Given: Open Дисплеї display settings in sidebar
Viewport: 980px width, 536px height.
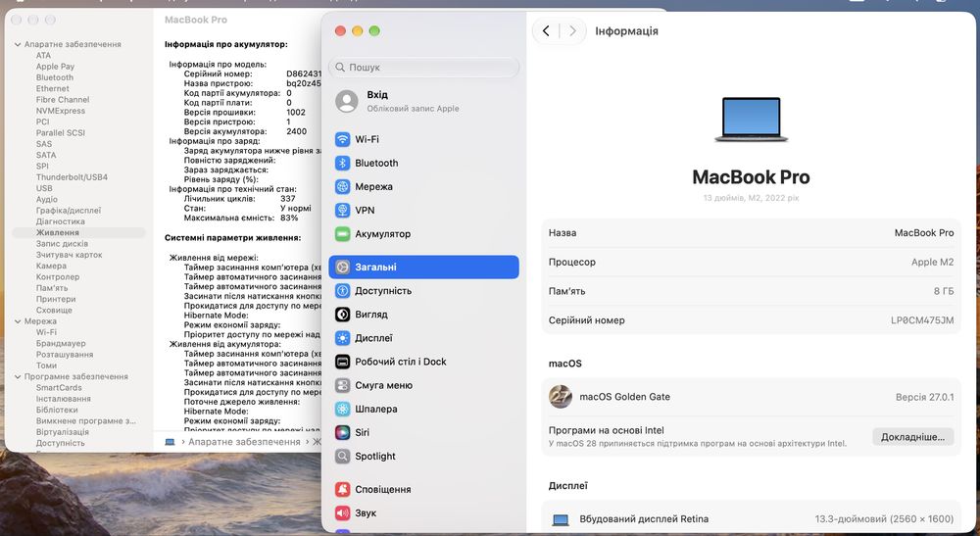Looking at the screenshot, I should tap(423, 338).
